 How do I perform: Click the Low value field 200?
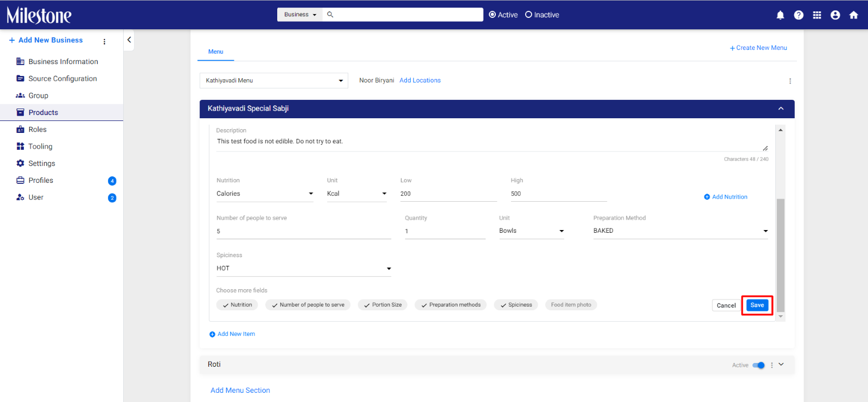(x=448, y=194)
